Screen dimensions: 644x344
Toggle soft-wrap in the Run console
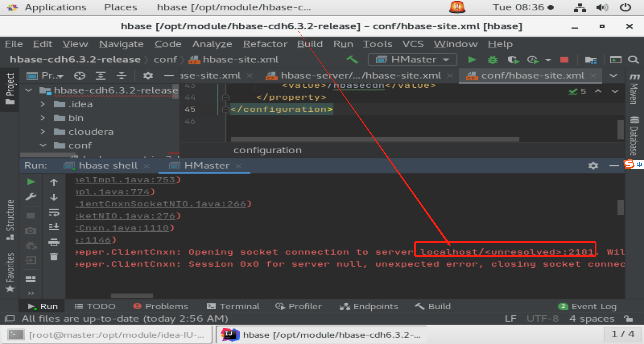pyautogui.click(x=54, y=212)
